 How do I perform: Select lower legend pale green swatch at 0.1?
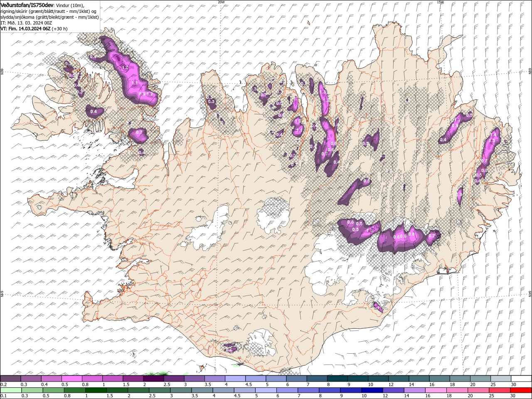point(11,390)
